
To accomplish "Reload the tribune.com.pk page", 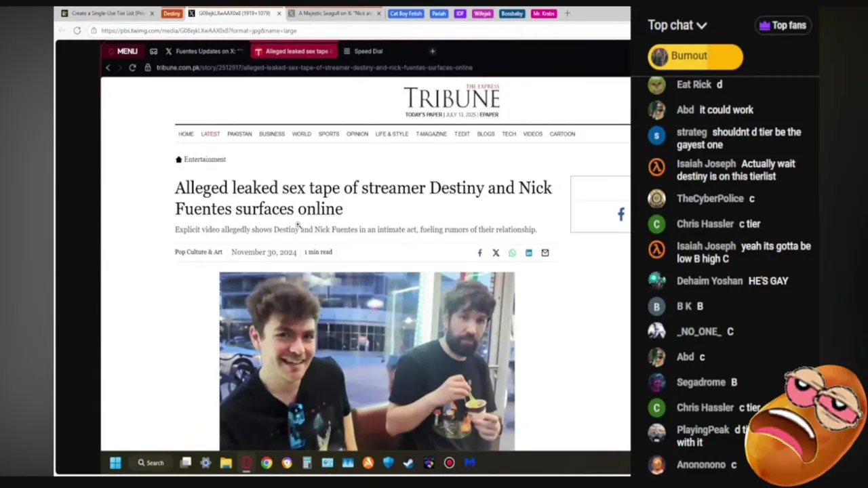I will (x=132, y=68).
